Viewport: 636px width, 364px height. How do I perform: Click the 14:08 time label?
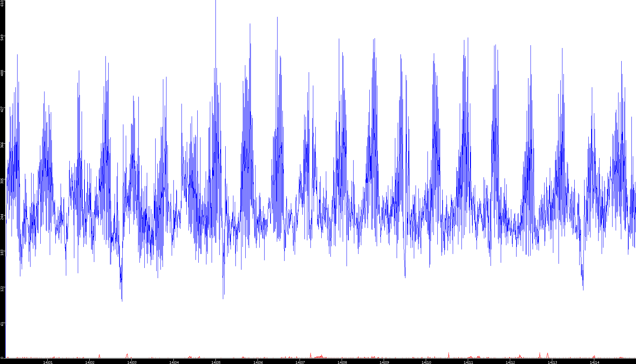coord(342,362)
